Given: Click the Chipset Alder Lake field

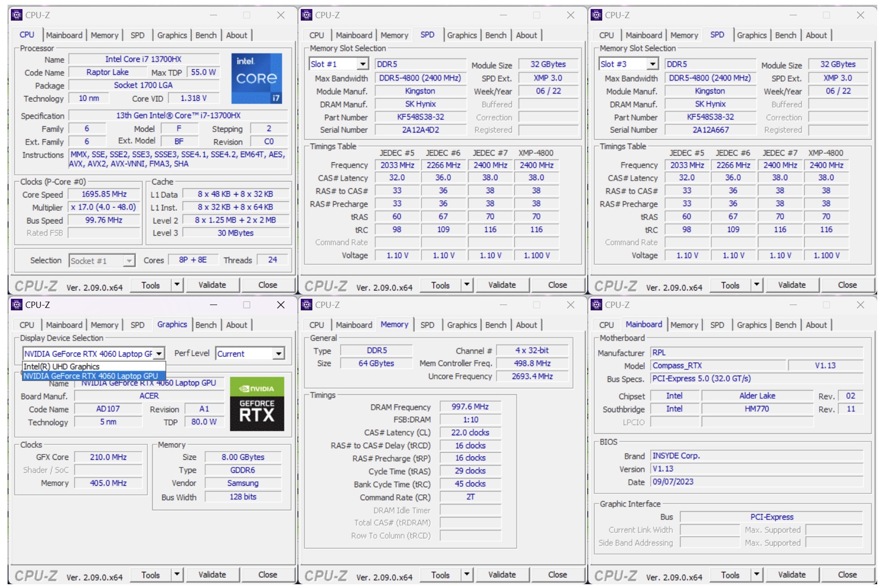Looking at the screenshot, I should click(x=757, y=396).
